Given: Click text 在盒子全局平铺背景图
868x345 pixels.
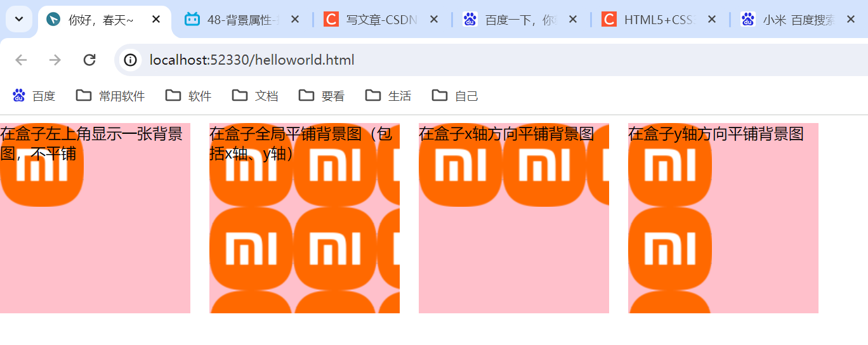Looking at the screenshot, I should [286, 134].
